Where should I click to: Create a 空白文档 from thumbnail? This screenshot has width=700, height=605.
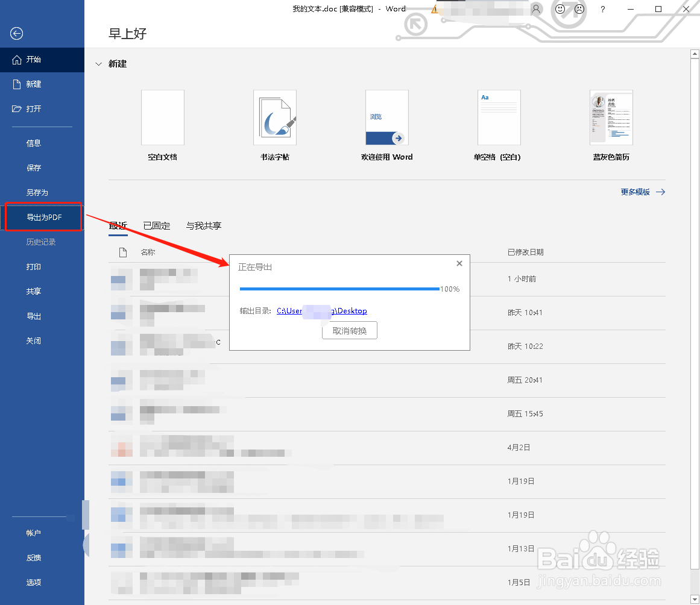(x=163, y=118)
